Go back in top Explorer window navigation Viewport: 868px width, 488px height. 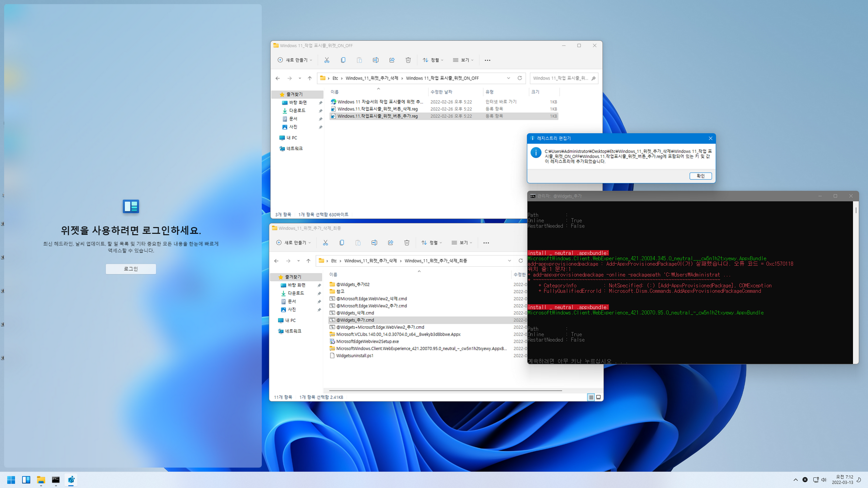(x=278, y=78)
